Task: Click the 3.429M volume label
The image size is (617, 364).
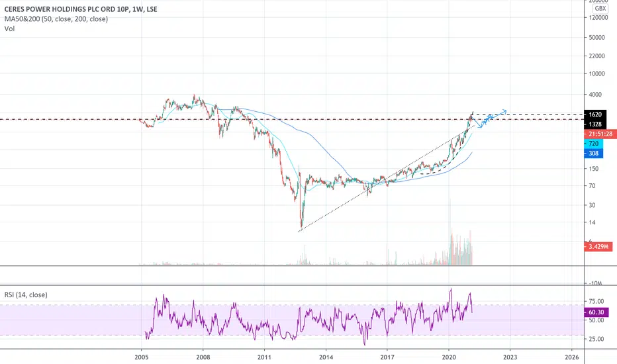Action: 598,247
